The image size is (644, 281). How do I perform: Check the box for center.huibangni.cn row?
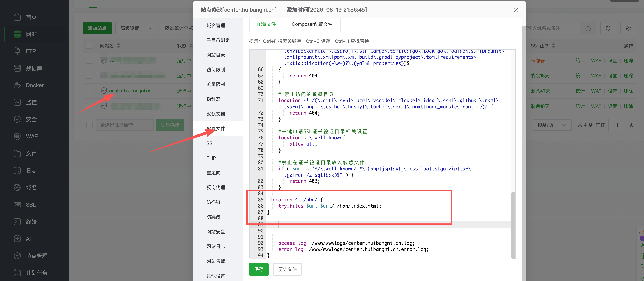pyautogui.click(x=89, y=91)
